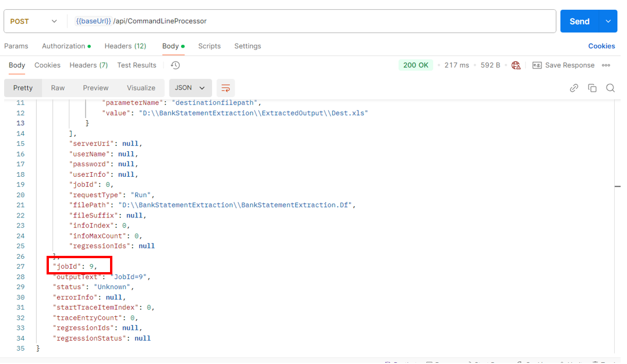Switch to the Raw view
627x364 pixels.
(x=58, y=88)
